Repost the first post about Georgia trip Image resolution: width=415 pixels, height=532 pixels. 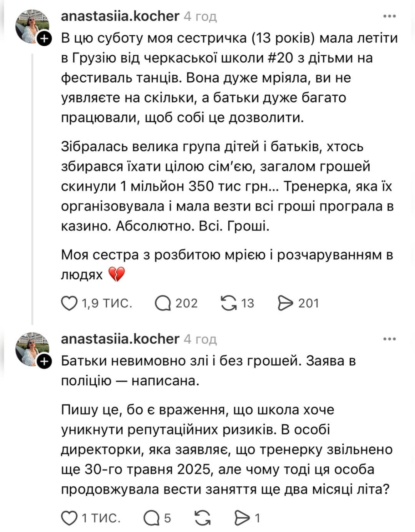(228, 303)
